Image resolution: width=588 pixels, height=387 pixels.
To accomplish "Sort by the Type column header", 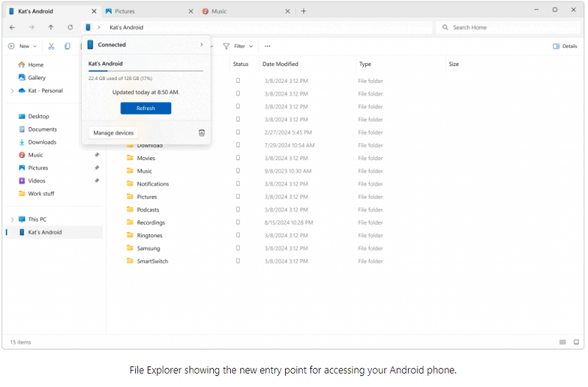I will pos(365,64).
